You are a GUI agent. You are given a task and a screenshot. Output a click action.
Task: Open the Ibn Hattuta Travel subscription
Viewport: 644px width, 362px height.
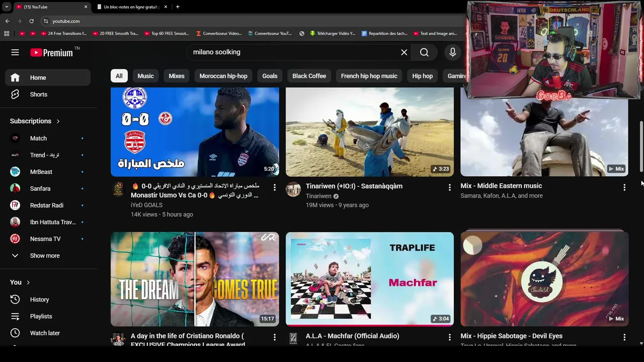click(48, 222)
